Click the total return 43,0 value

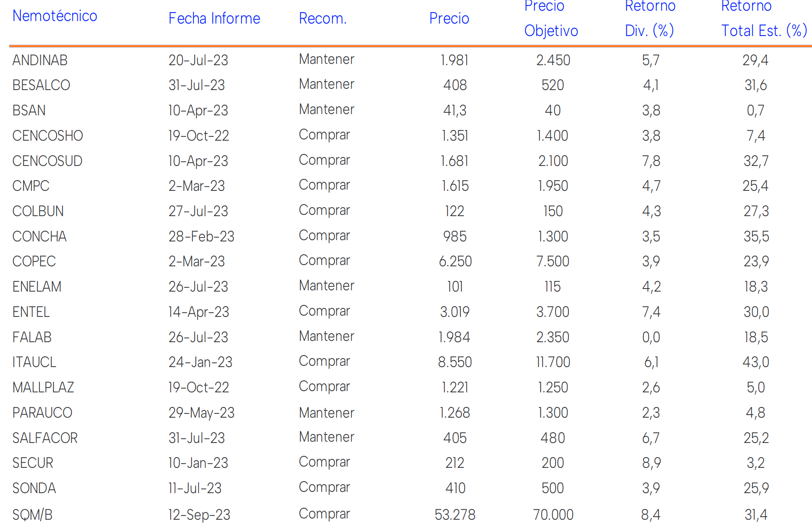[x=756, y=362]
